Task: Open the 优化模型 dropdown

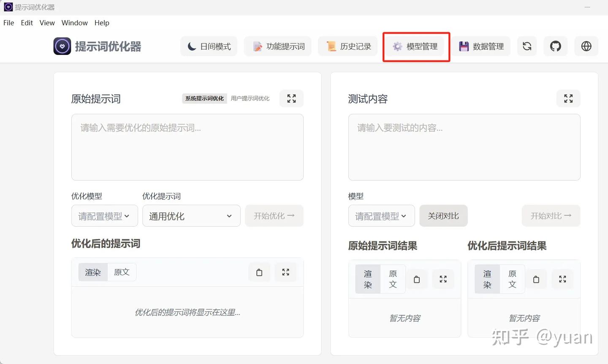Action: pyautogui.click(x=104, y=216)
